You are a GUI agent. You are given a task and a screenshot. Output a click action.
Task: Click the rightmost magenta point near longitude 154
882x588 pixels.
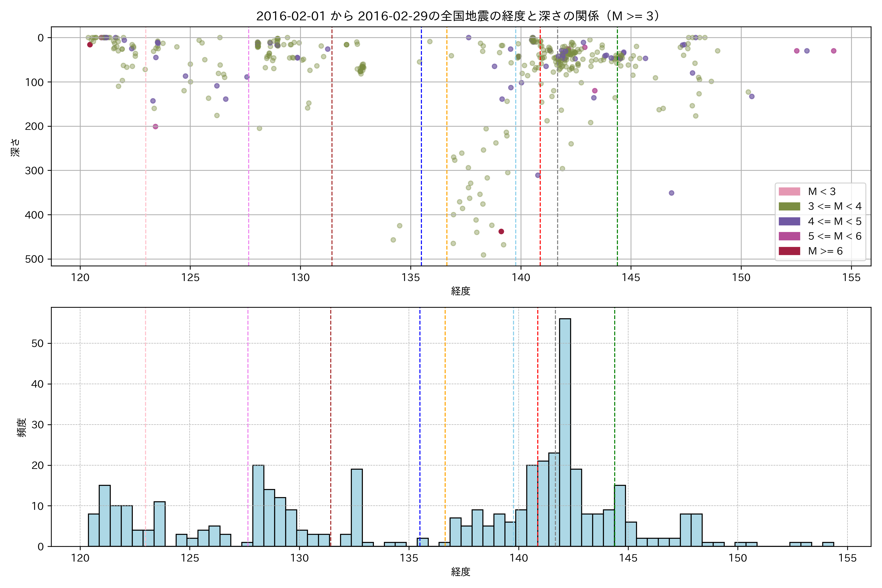click(833, 51)
